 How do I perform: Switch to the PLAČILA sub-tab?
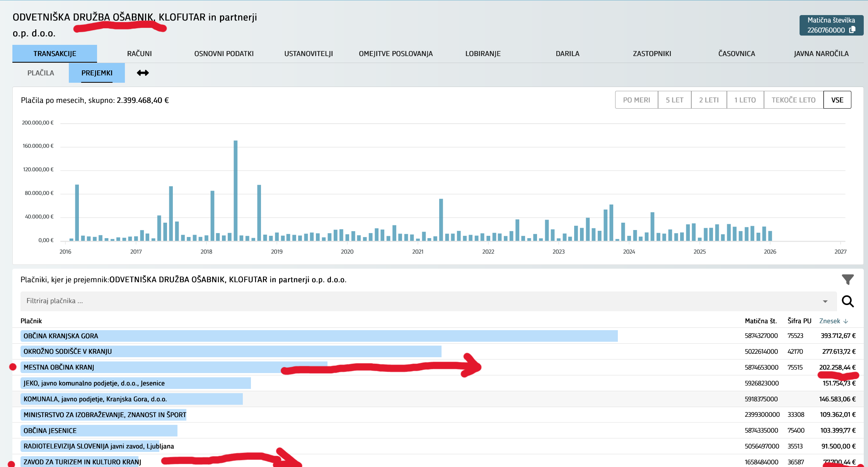point(41,73)
